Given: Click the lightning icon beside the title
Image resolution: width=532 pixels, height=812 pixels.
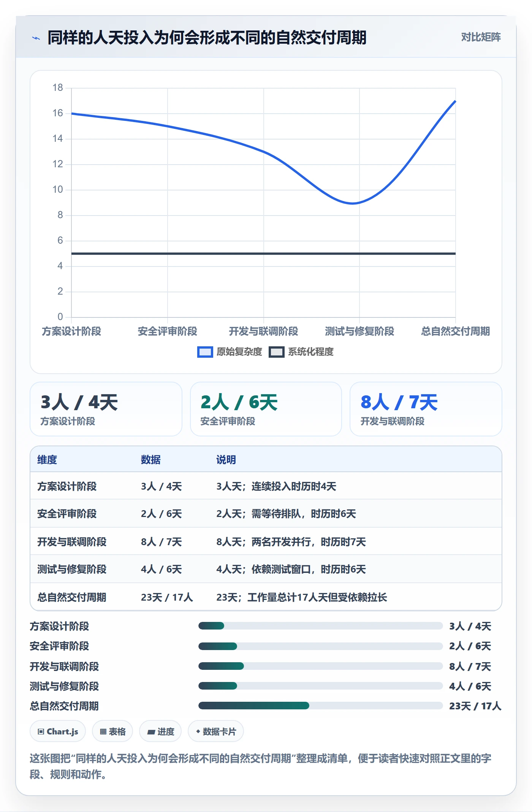Looking at the screenshot, I should [36, 38].
